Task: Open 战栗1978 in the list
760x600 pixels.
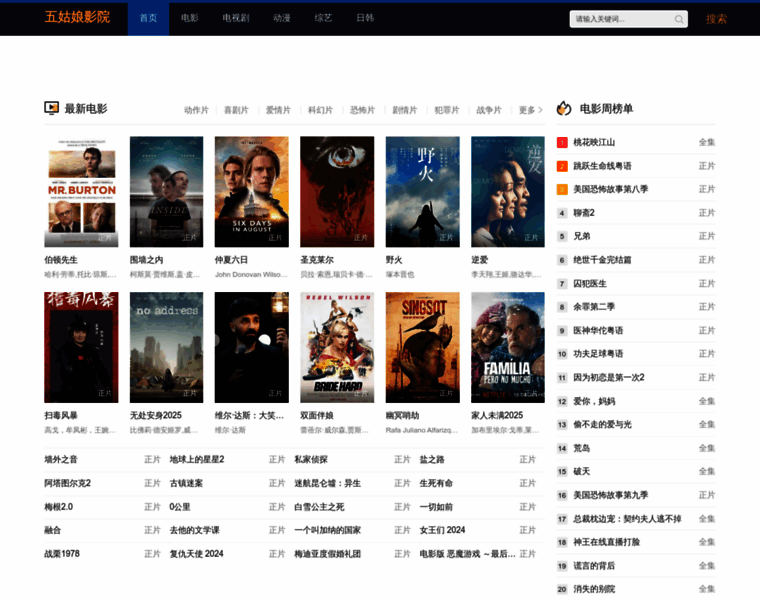Action: [62, 554]
